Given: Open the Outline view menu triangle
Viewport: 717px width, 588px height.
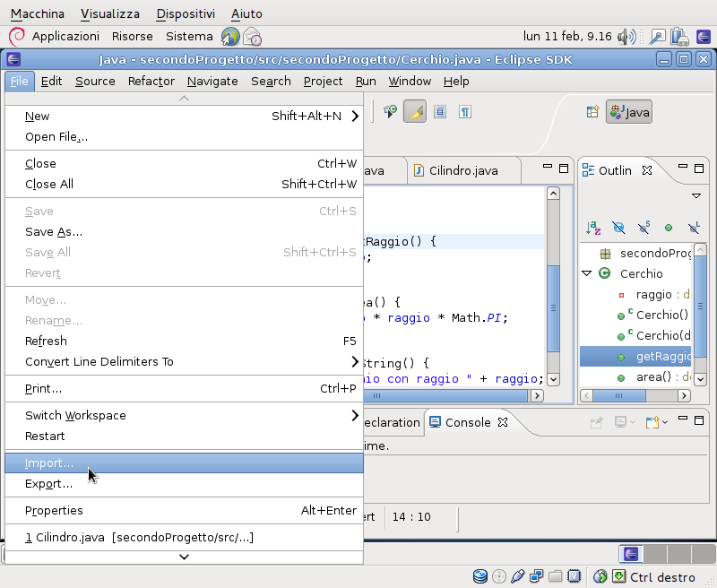Looking at the screenshot, I should (x=696, y=195).
